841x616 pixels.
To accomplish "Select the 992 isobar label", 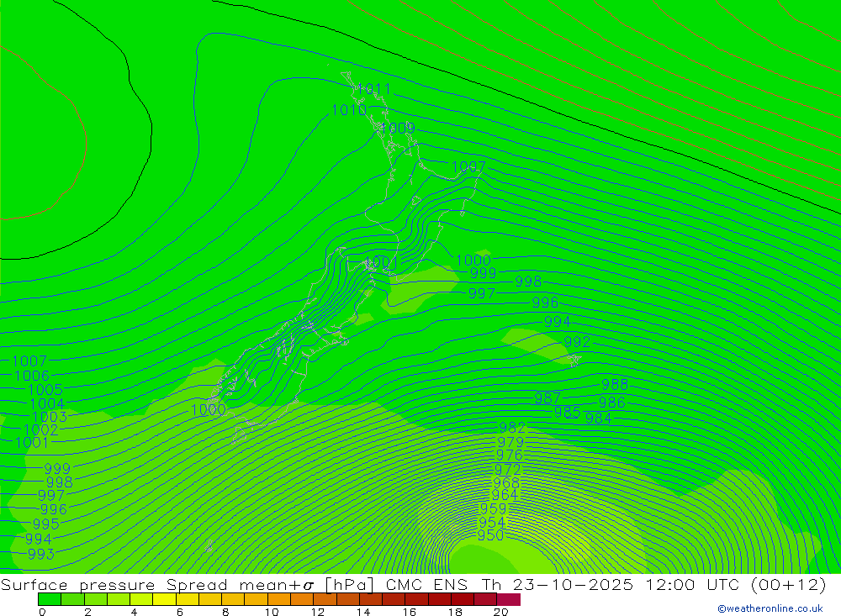I will point(577,342).
